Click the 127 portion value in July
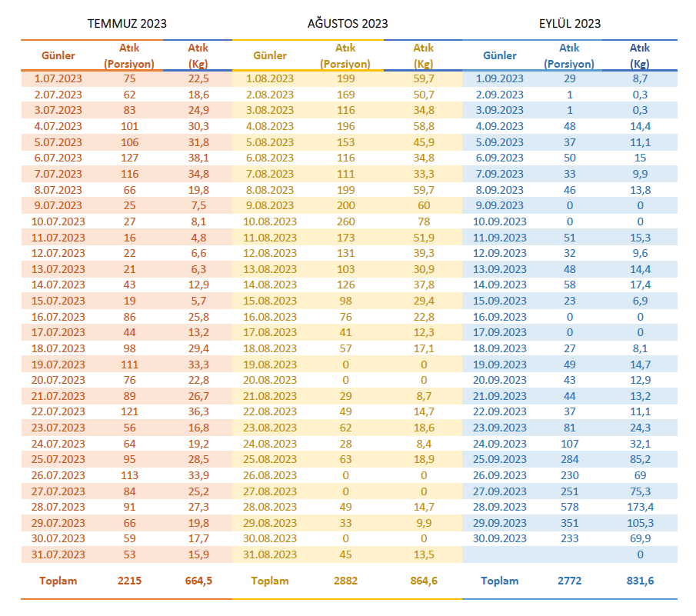 click(129, 158)
